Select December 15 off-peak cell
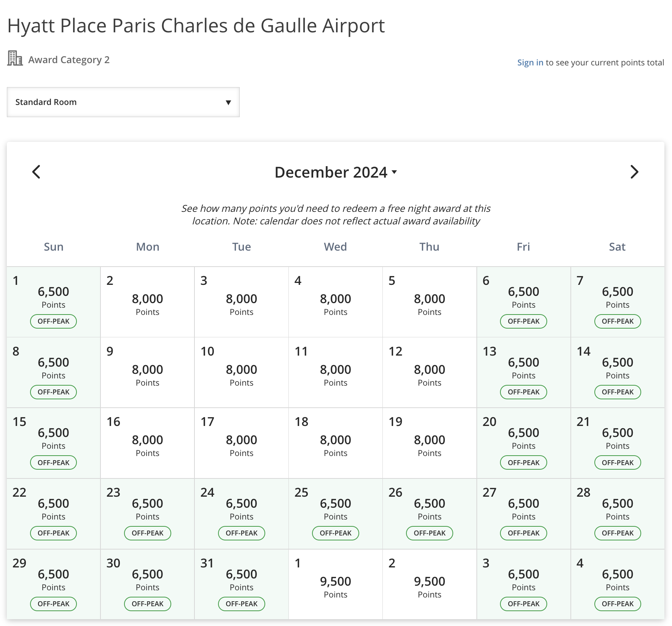This screenshot has height=626, width=672. pos(54,443)
